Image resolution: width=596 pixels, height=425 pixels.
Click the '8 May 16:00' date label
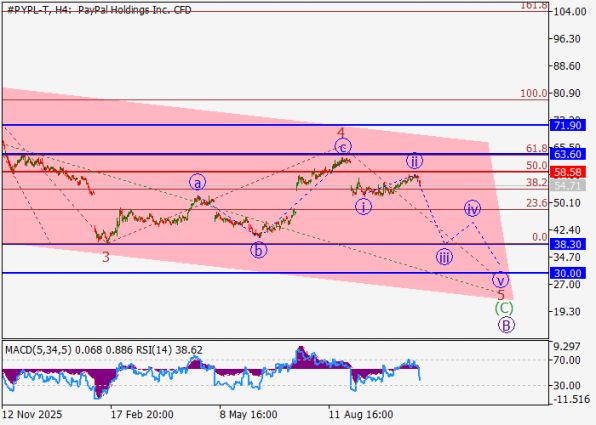(x=248, y=414)
